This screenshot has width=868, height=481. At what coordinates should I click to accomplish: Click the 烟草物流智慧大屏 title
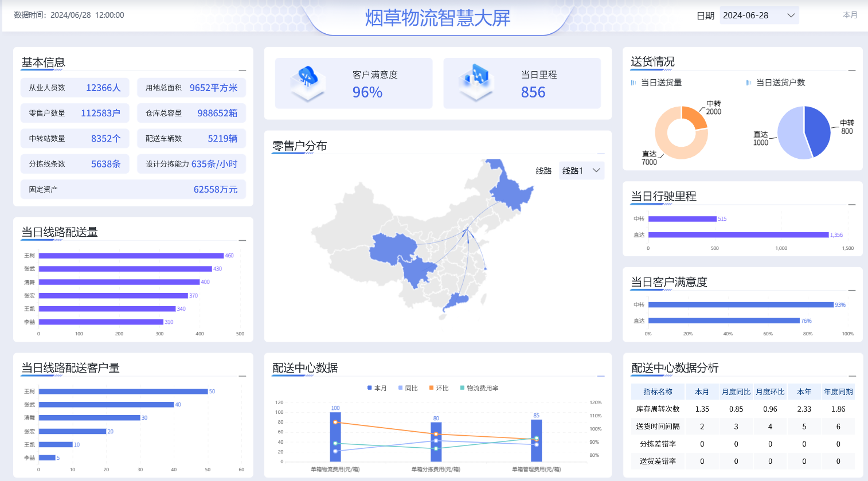click(x=437, y=18)
